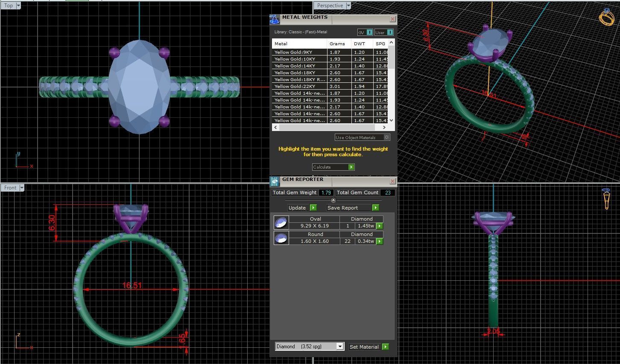The width and height of the screenshot is (620, 364).
Task: Click the 6.30 dimension in Front viewport
Action: (x=52, y=223)
